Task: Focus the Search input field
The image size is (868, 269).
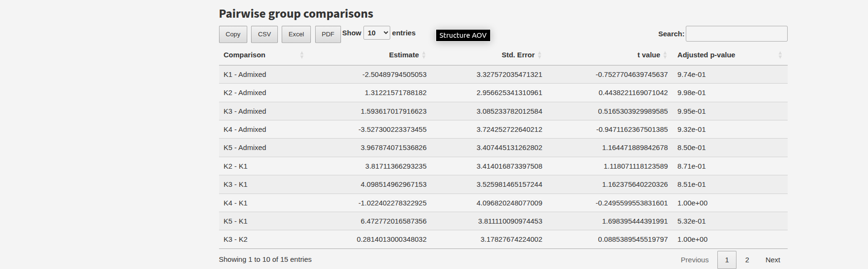Action: [x=736, y=34]
